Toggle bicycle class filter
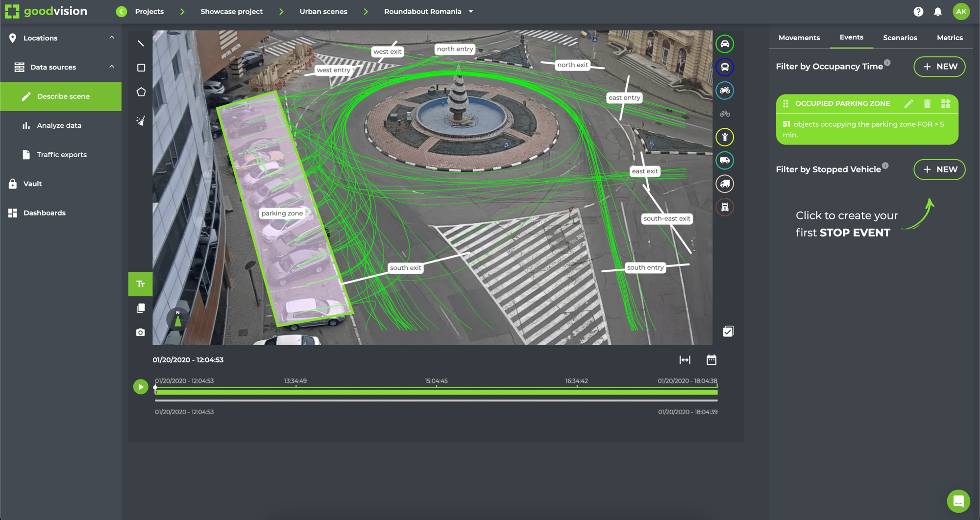 click(x=725, y=114)
